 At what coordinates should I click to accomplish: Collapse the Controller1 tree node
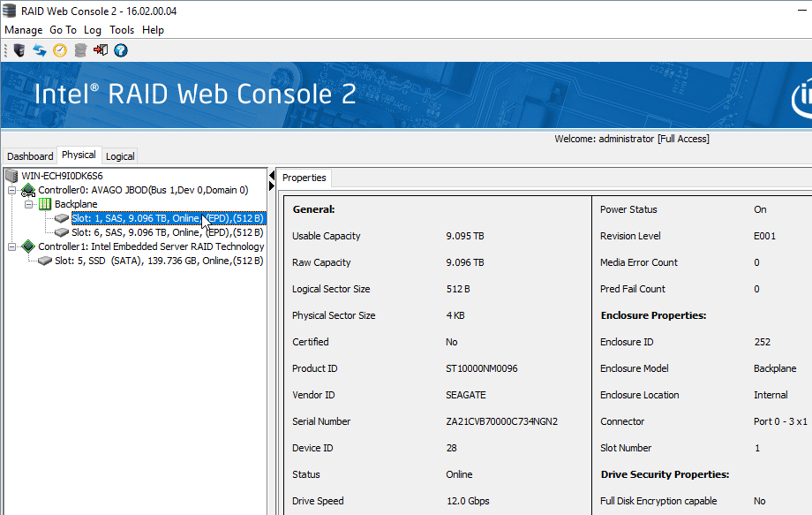[x=11, y=246]
